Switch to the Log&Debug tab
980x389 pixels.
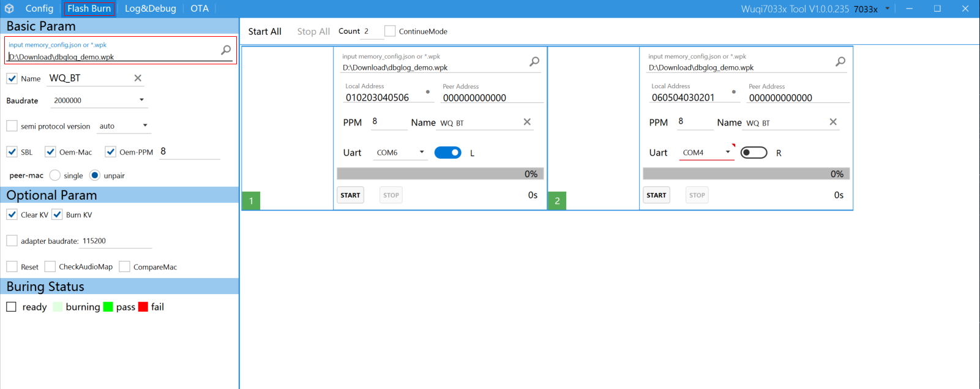point(150,9)
